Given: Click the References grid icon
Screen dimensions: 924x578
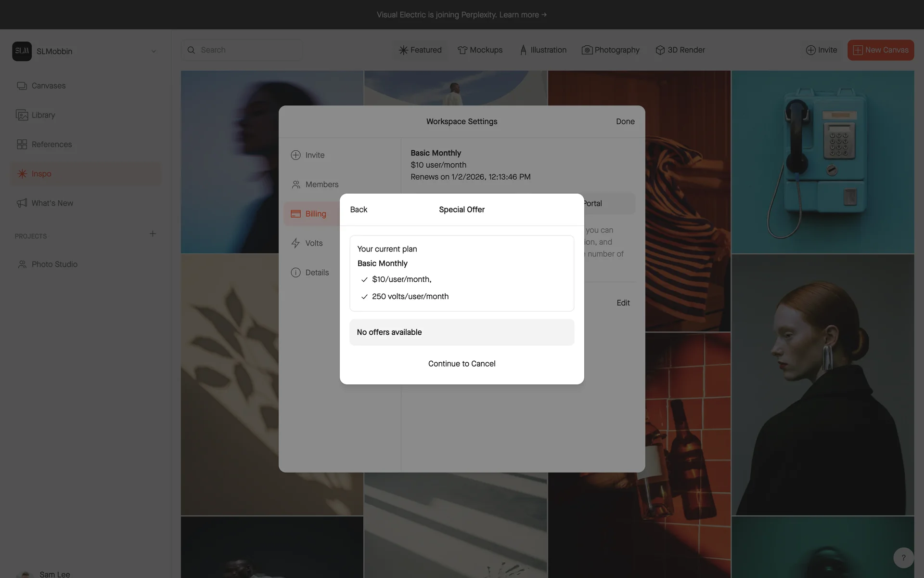Looking at the screenshot, I should [22, 144].
